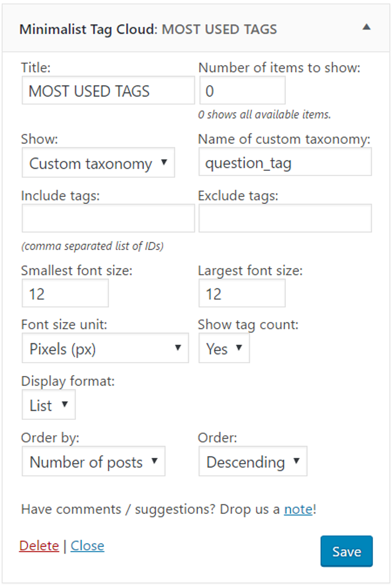Click the Close widget link
The image size is (392, 586).
pos(87,546)
